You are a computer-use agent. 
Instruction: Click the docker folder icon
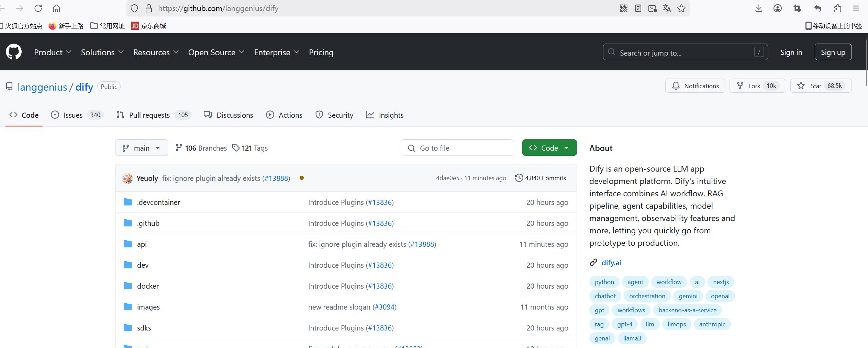[128, 286]
